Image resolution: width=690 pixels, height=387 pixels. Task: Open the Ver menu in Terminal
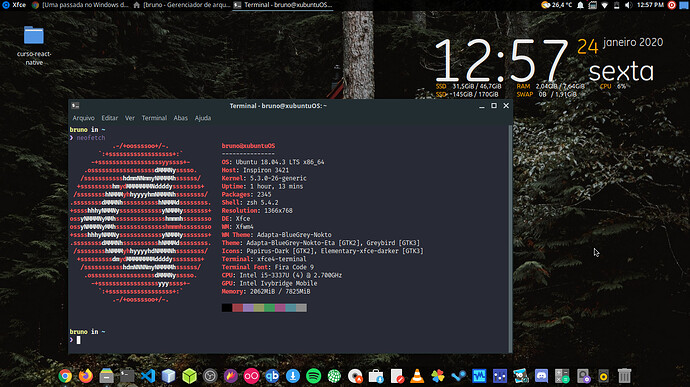click(x=130, y=118)
